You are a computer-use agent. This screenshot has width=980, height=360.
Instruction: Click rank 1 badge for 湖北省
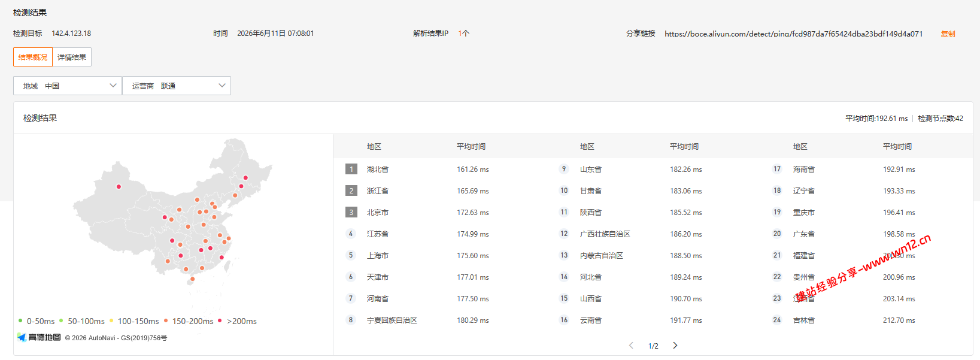pos(351,169)
